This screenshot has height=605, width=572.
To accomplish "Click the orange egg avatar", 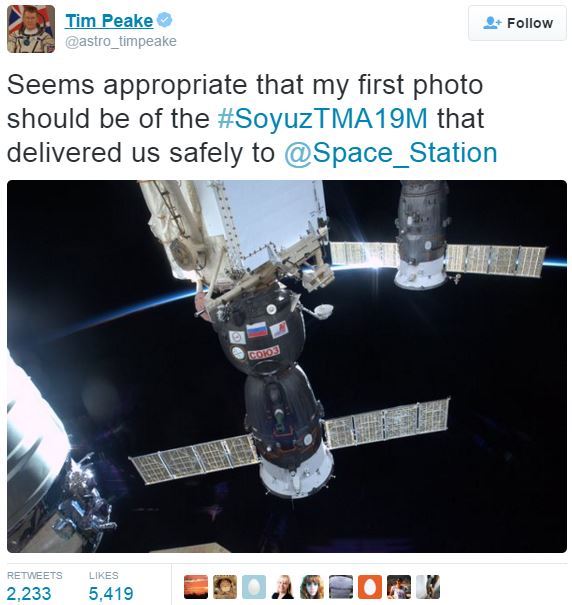I will click(x=370, y=587).
